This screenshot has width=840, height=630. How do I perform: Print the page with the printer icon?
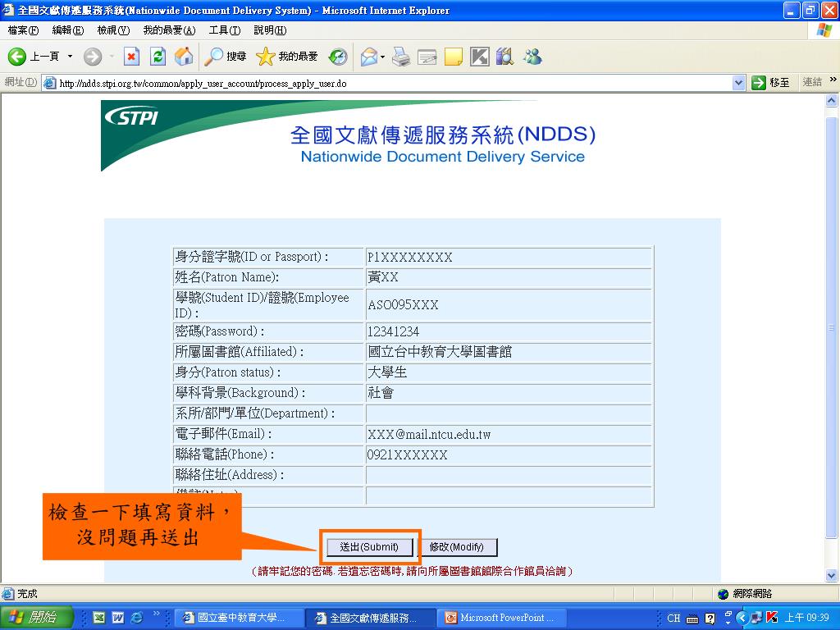click(400, 57)
